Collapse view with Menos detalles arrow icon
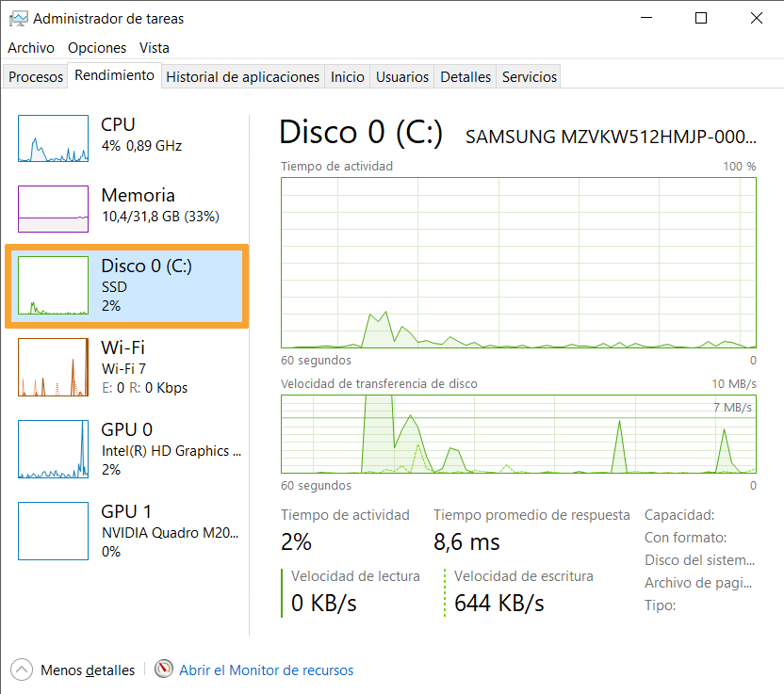This screenshot has width=784, height=694. pos(22,670)
